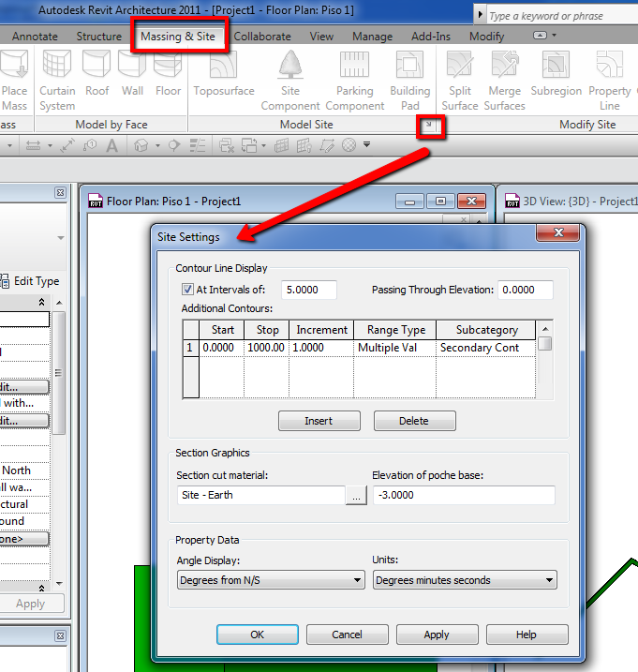Open Site Settings via Model Site launcher arrow

tap(429, 125)
